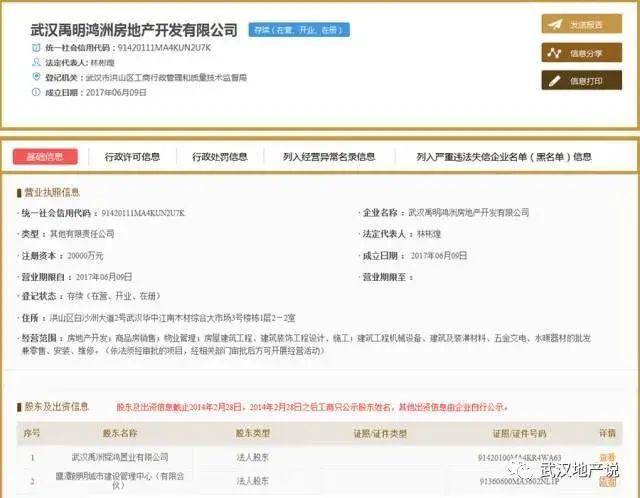Click the 营业执照信息 section heading
Viewport: 640px width, 498px height.
pyautogui.click(x=52, y=192)
